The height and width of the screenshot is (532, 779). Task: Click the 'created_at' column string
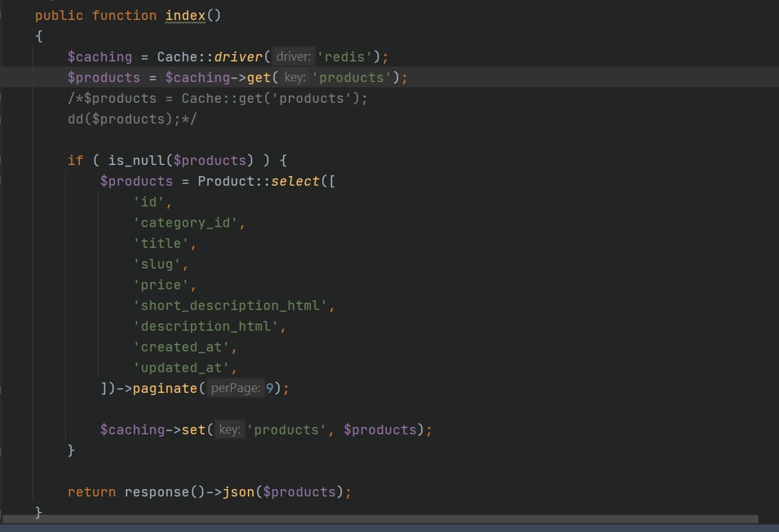181,347
